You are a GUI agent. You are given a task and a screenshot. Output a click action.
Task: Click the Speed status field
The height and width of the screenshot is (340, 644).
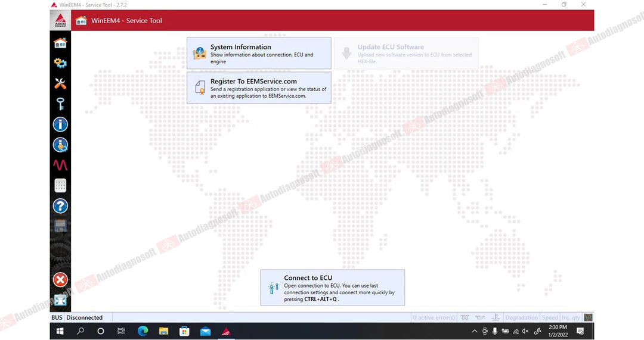click(x=550, y=317)
